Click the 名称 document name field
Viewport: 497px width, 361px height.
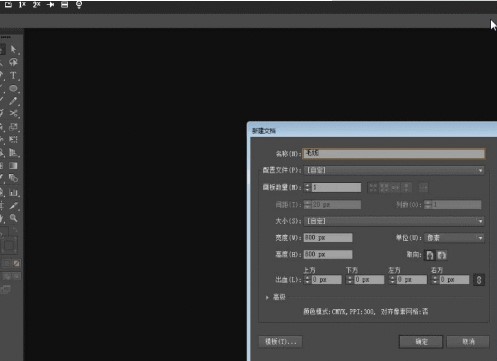394,153
